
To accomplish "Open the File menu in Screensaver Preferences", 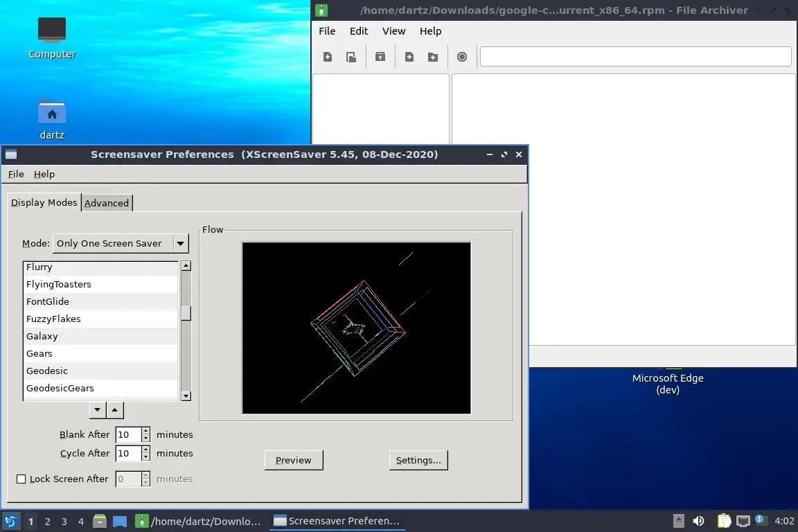I will tap(16, 174).
